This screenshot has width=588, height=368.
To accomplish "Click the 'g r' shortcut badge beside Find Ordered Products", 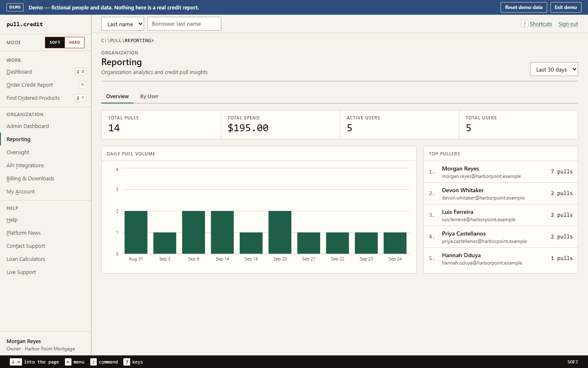I will point(80,98).
